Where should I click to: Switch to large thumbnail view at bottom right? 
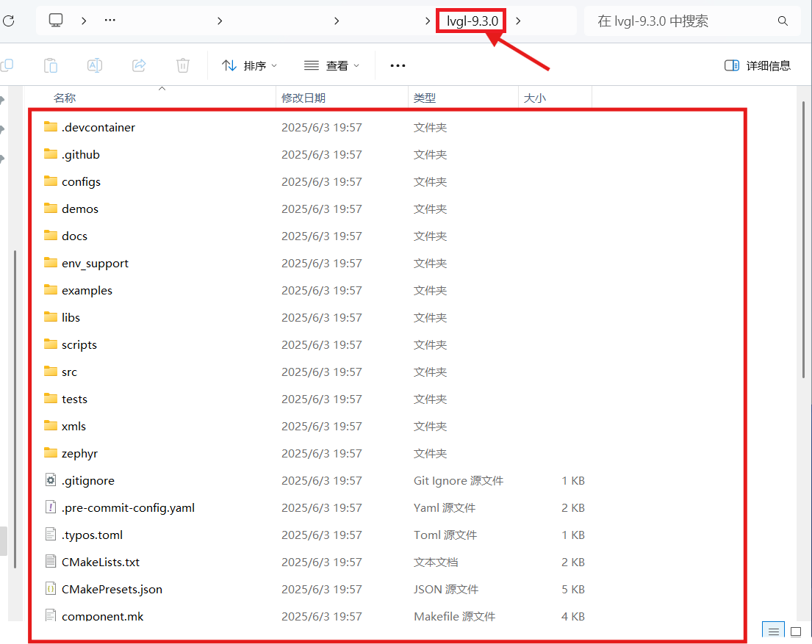[796, 631]
